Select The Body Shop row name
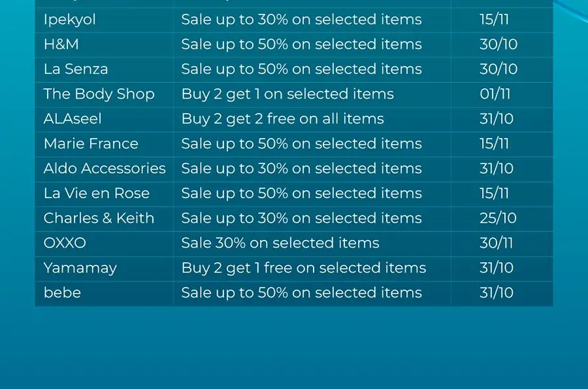This screenshot has width=588, height=389. click(x=99, y=94)
